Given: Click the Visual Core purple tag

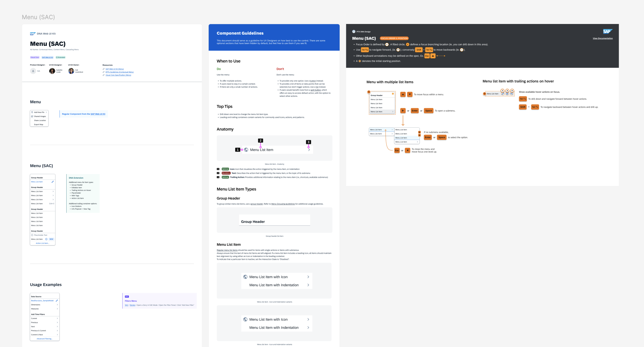Looking at the screenshot, I should (35, 57).
